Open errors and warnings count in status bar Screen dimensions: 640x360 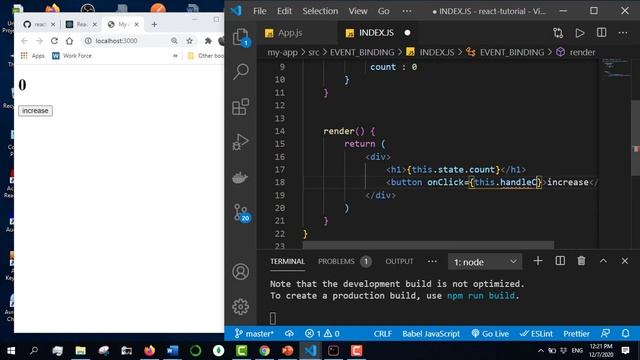point(322,333)
